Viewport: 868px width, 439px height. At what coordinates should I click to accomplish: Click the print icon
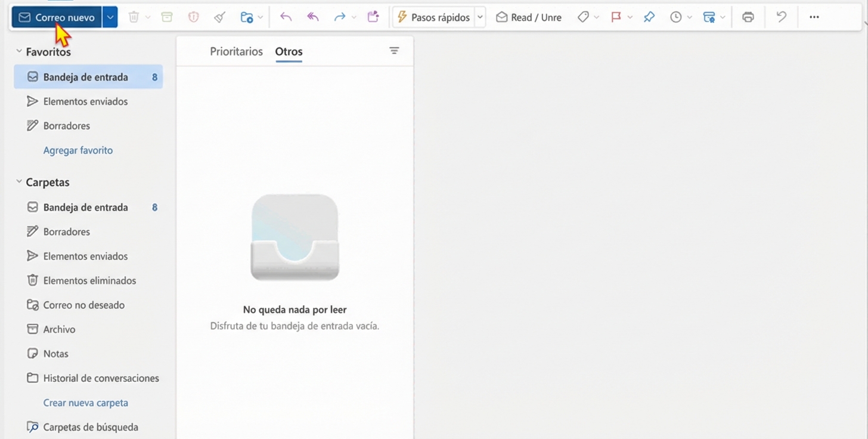748,17
